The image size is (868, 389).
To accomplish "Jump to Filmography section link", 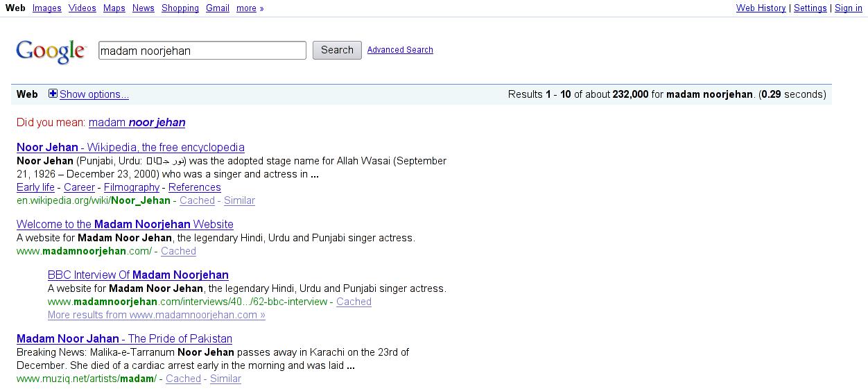I will (x=132, y=187).
